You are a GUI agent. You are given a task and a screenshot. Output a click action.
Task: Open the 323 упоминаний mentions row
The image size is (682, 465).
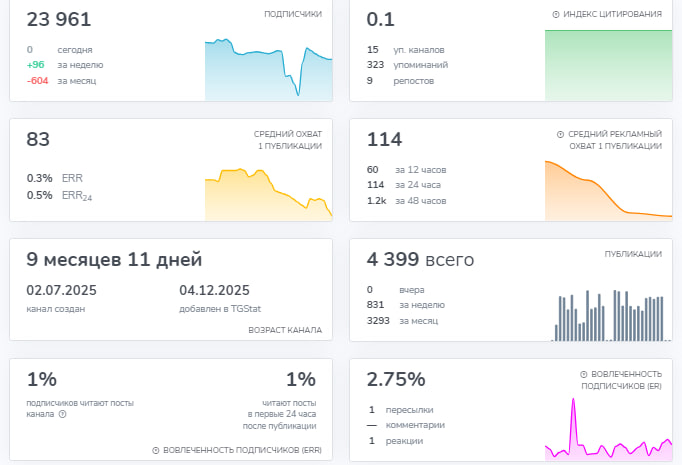pos(407,65)
